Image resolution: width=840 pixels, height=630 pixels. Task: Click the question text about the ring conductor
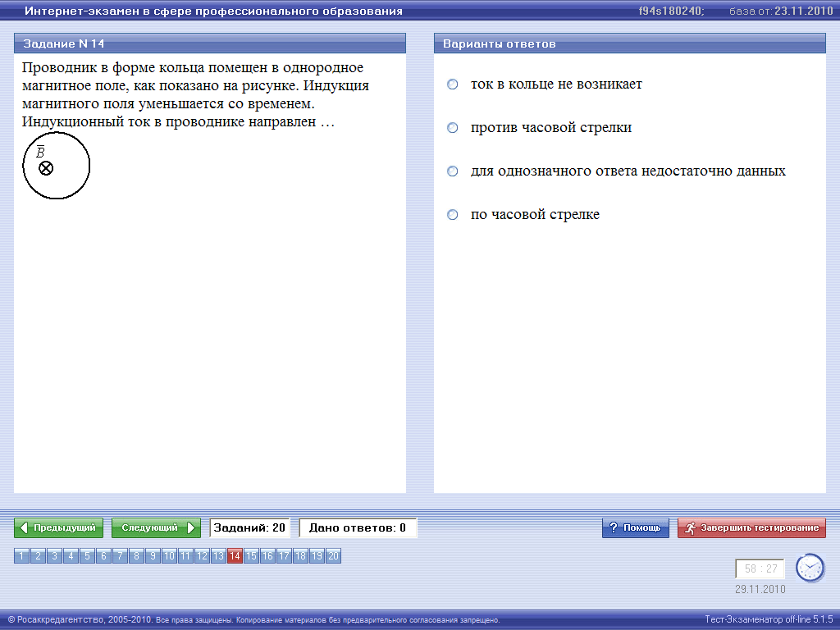click(195, 94)
